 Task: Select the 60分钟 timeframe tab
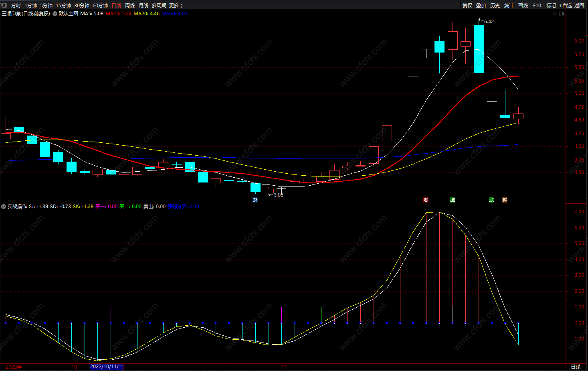pyautogui.click(x=100, y=5)
